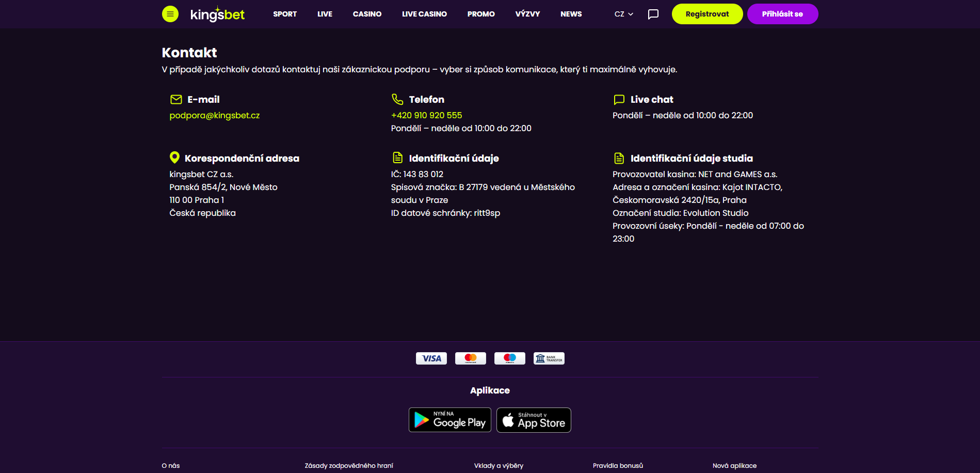Click the document icon by Identifikační údaje

397,157
